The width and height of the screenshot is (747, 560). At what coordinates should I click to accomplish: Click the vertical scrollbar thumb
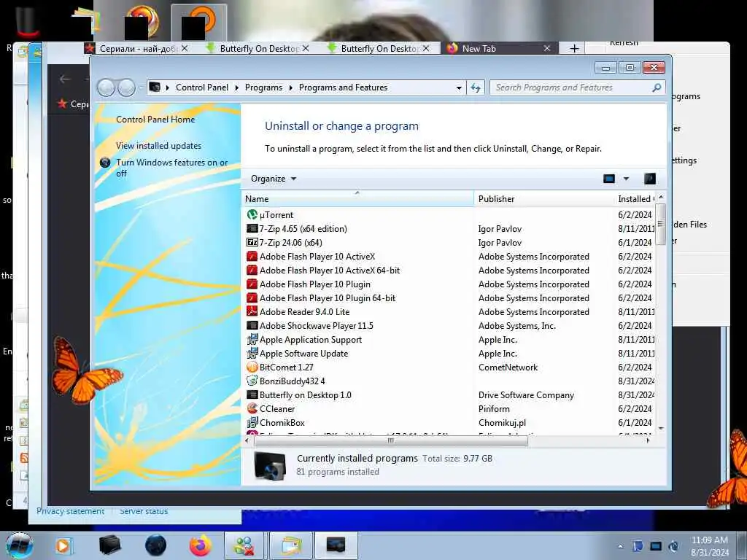tap(660, 224)
